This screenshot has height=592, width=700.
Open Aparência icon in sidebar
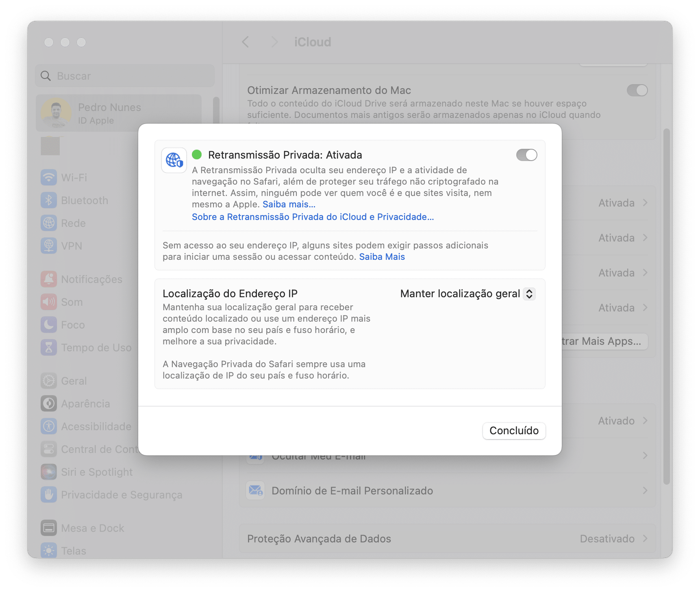tap(49, 403)
